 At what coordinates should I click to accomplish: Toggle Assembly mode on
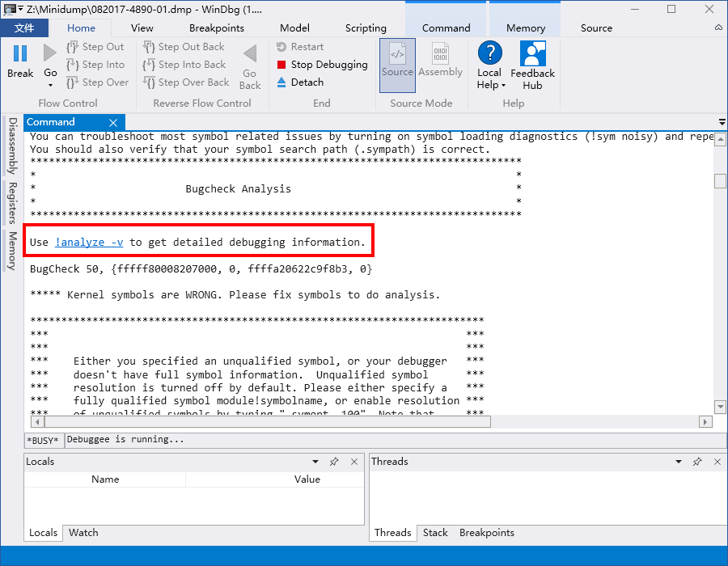[440, 55]
